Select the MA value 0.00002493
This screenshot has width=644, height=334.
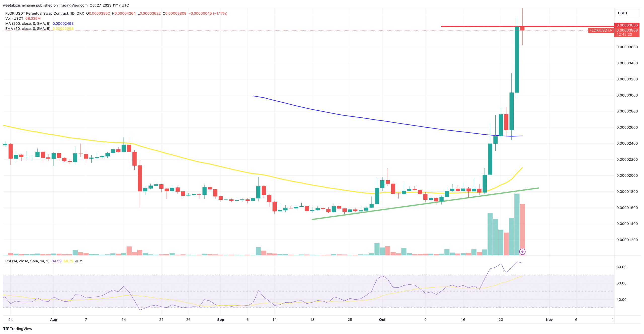coord(63,23)
